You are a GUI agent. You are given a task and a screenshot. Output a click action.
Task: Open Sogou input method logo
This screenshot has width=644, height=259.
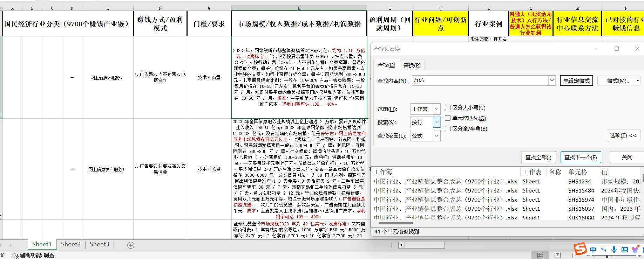[x=580, y=249]
